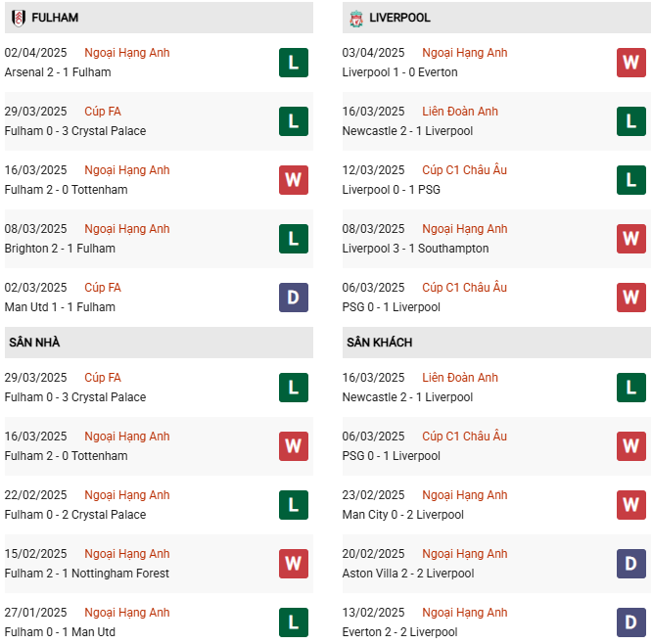Image resolution: width=652 pixels, height=644 pixels.
Task: Click the L badge for Liverpool 0 - 1 PSG
Action: click(x=631, y=180)
